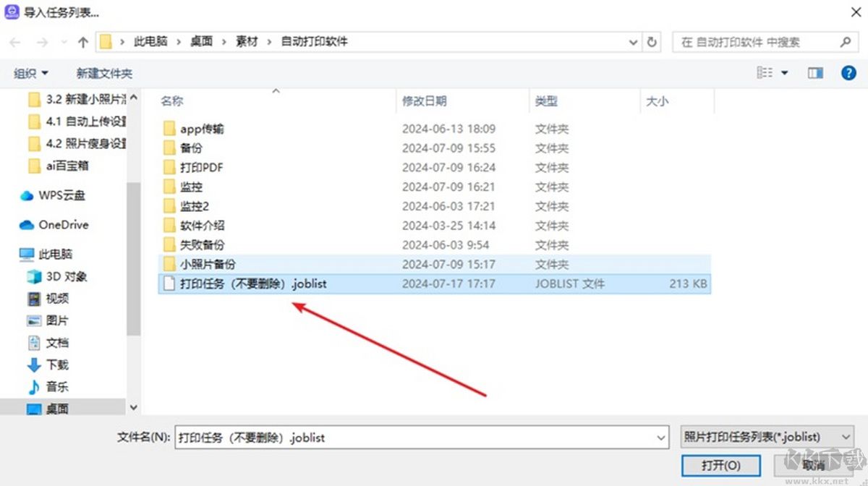Screen dimensions: 868x486
Task: Click the 打开(O) button
Action: (x=720, y=465)
